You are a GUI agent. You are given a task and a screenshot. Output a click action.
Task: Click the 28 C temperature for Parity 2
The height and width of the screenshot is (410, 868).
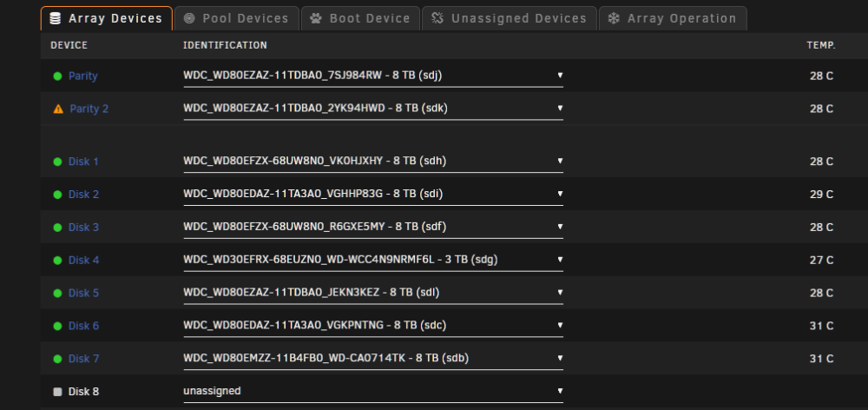821,109
